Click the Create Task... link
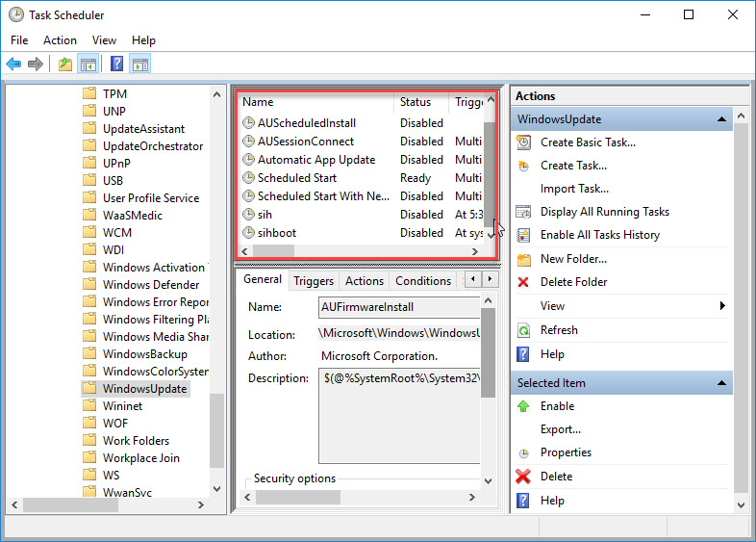 (x=573, y=166)
